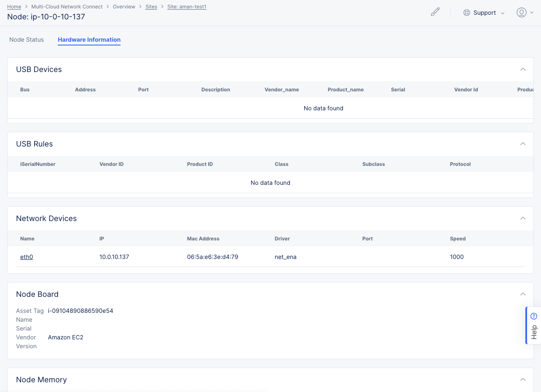Screen dimensions: 541x392
Task: Open Site: aman-test1 breadcrumb link
Action: click(187, 6)
